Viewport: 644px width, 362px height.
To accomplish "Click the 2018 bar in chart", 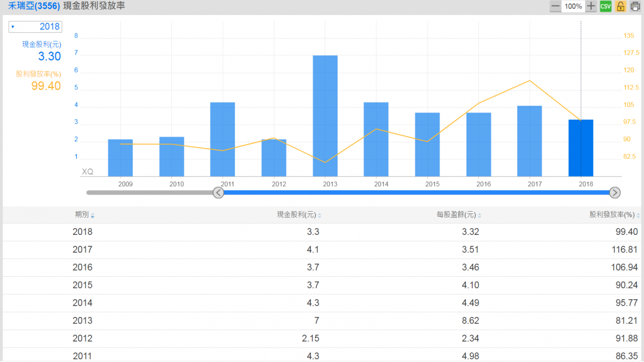I will 581,148.
